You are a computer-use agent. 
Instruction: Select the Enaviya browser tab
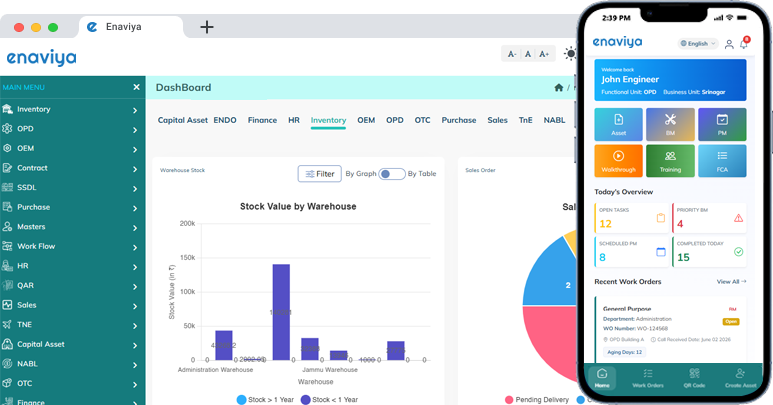pos(131,27)
